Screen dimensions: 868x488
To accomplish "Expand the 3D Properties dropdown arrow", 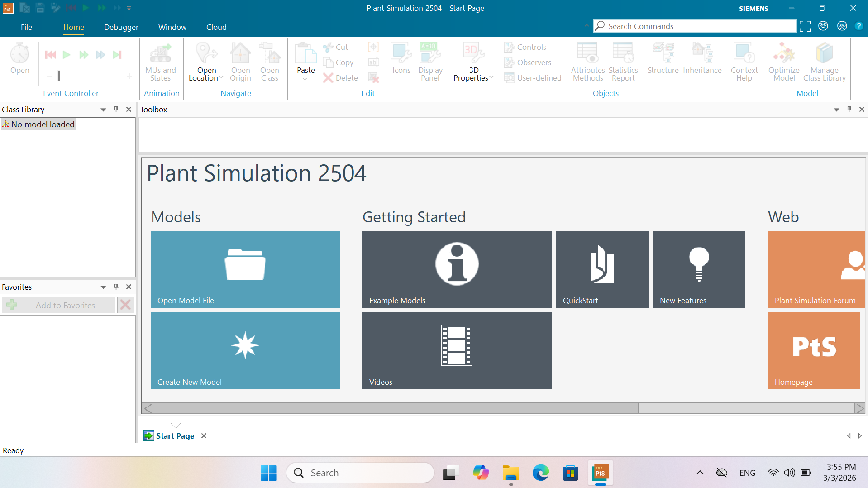I will coord(491,78).
